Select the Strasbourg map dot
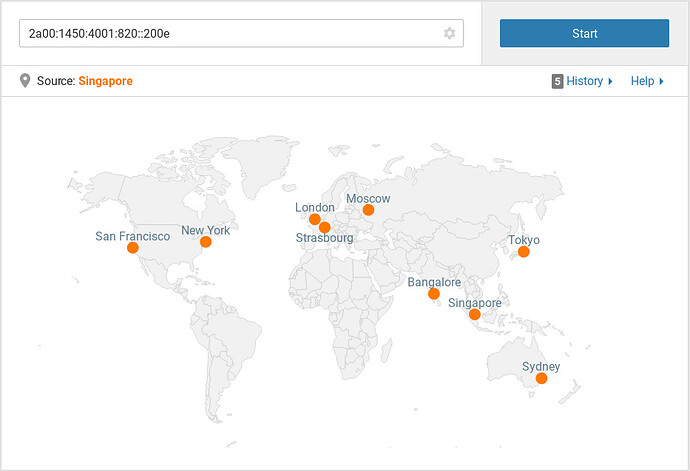Screen dimensions: 690x471 coord(324,228)
